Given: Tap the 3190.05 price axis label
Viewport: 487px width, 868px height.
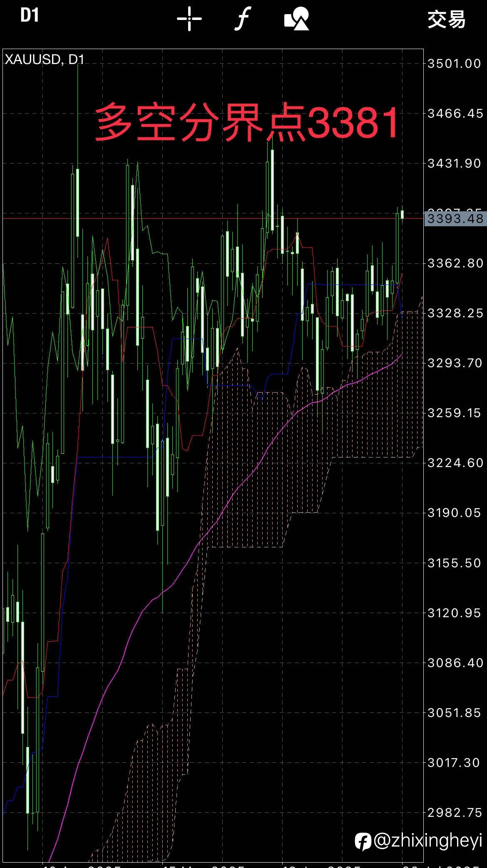Looking at the screenshot, I should click(x=454, y=513).
